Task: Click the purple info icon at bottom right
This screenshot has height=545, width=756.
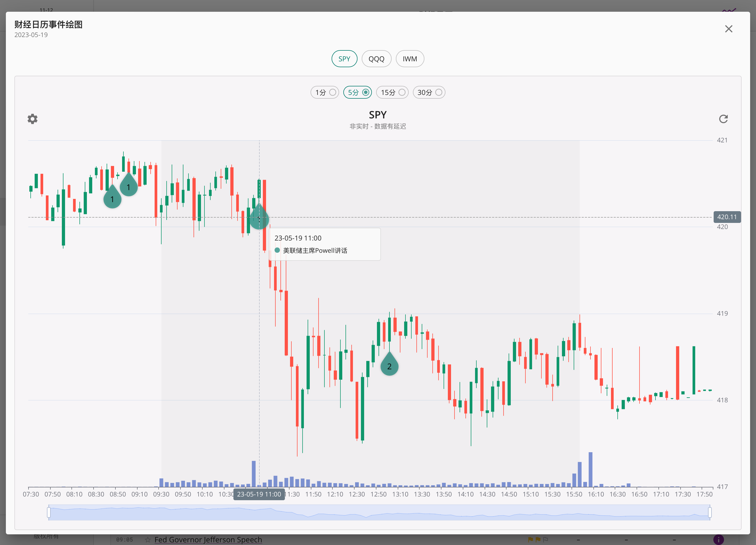Action: [718, 539]
